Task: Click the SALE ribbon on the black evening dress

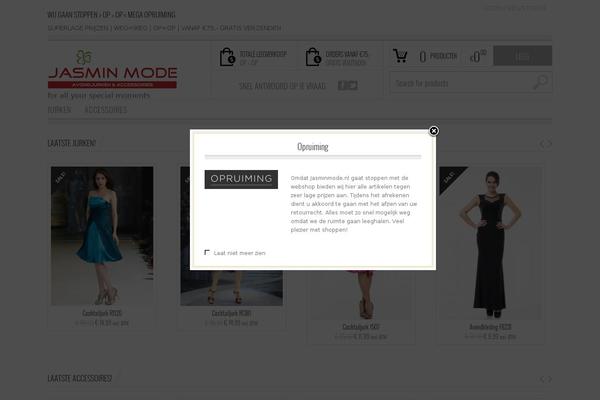Action: tap(449, 177)
